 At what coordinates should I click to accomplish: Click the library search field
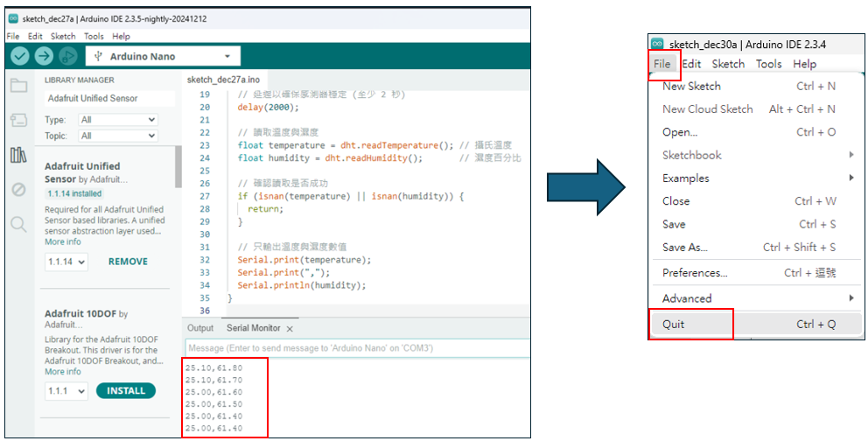click(109, 99)
